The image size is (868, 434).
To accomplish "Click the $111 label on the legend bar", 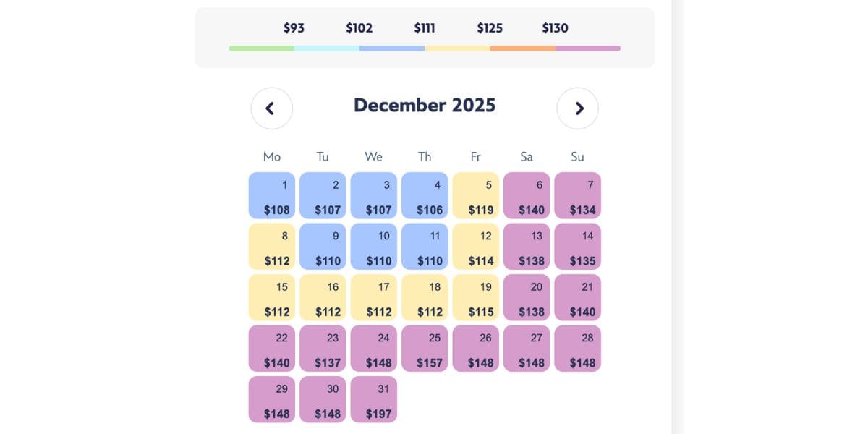I will 425,28.
